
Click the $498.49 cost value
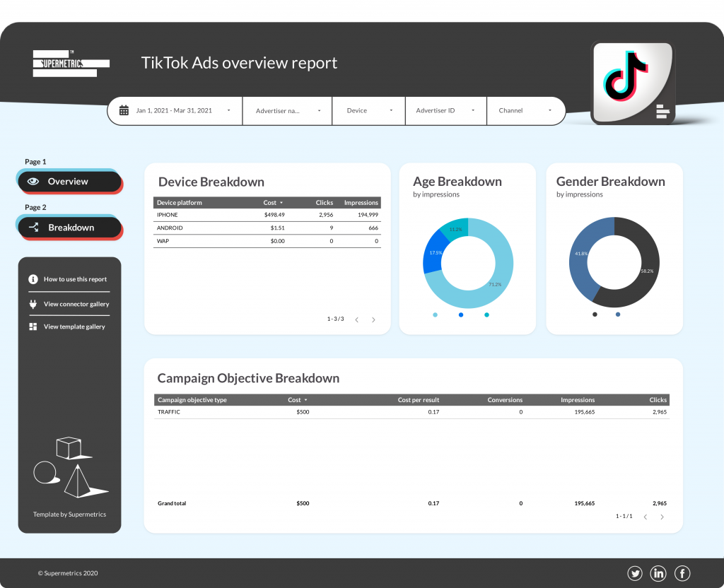(274, 215)
